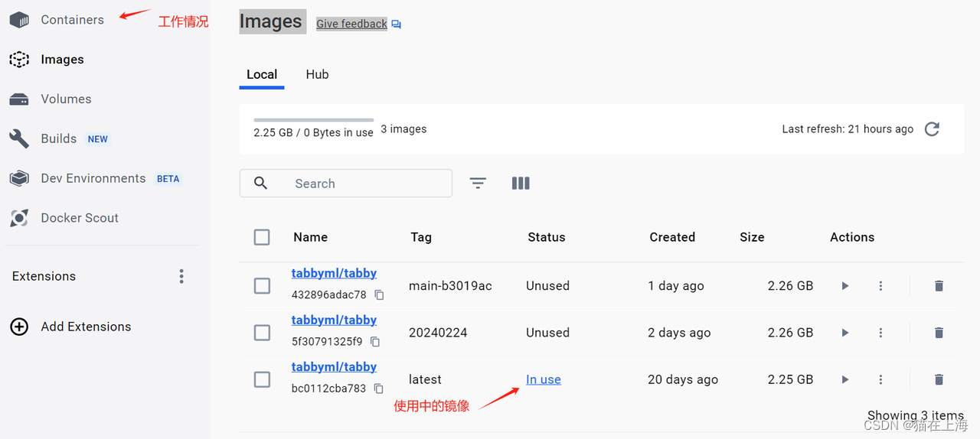Image resolution: width=980 pixels, height=439 pixels.
Task: Open more actions for 20240224 image
Action: pyautogui.click(x=880, y=333)
